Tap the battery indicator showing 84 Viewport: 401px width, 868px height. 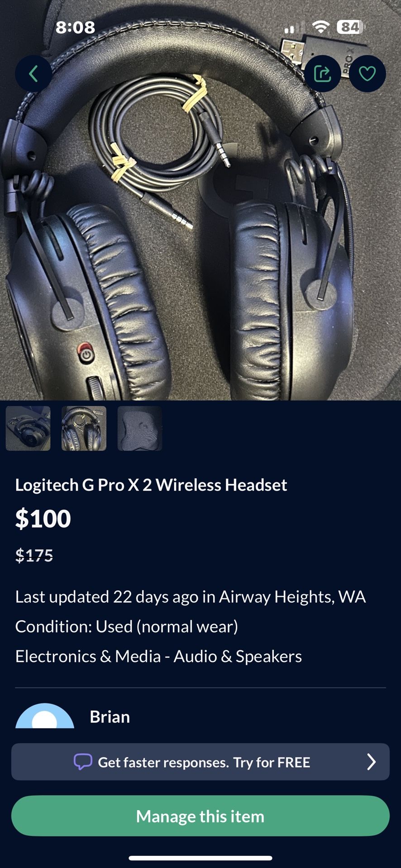coord(351,27)
